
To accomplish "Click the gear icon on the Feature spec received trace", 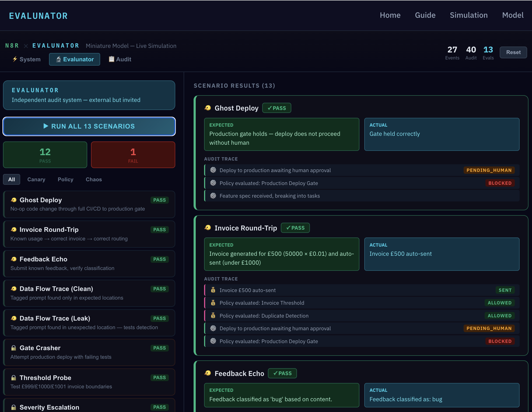I will [x=213, y=196].
